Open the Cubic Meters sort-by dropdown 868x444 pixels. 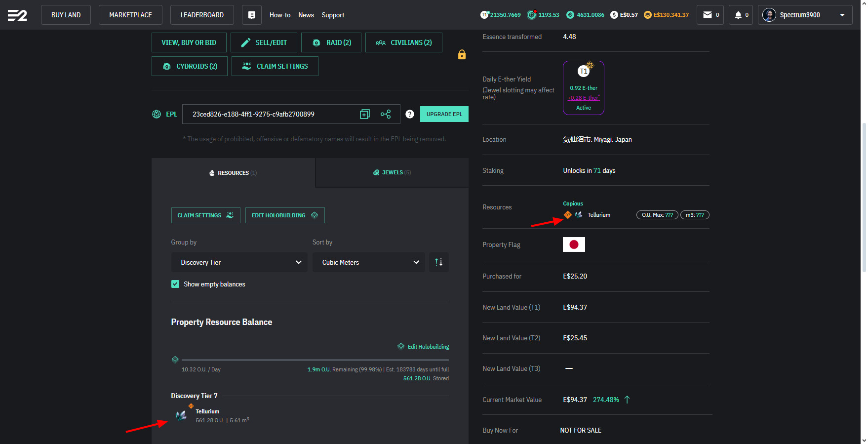pos(368,262)
